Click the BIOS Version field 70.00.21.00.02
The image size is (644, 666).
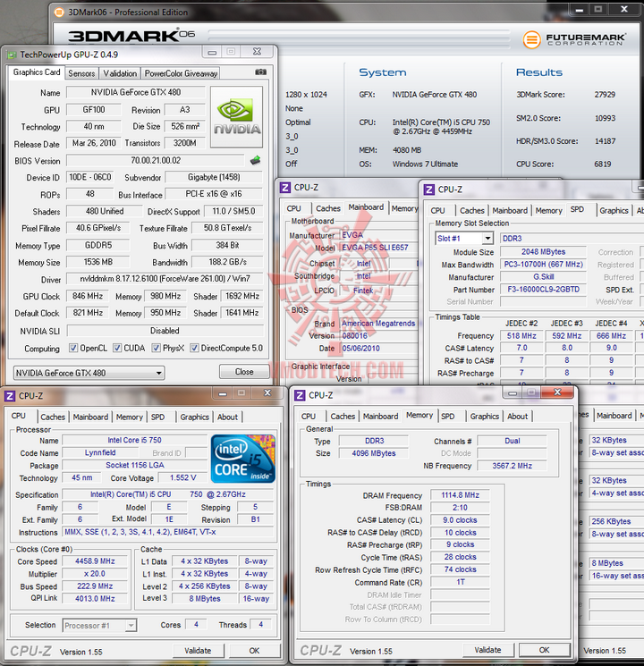(x=156, y=161)
